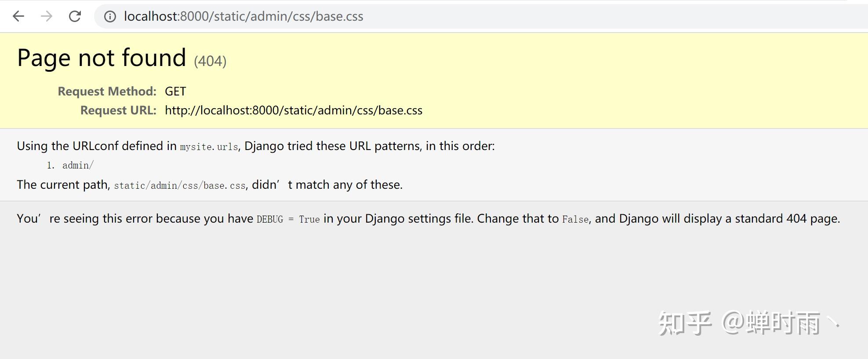Click the "False" code word
Viewport: 868px width, 359px height.
[x=575, y=219]
